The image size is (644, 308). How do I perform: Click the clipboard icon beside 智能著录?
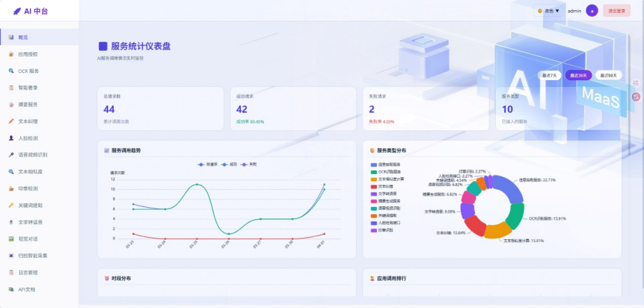11,87
